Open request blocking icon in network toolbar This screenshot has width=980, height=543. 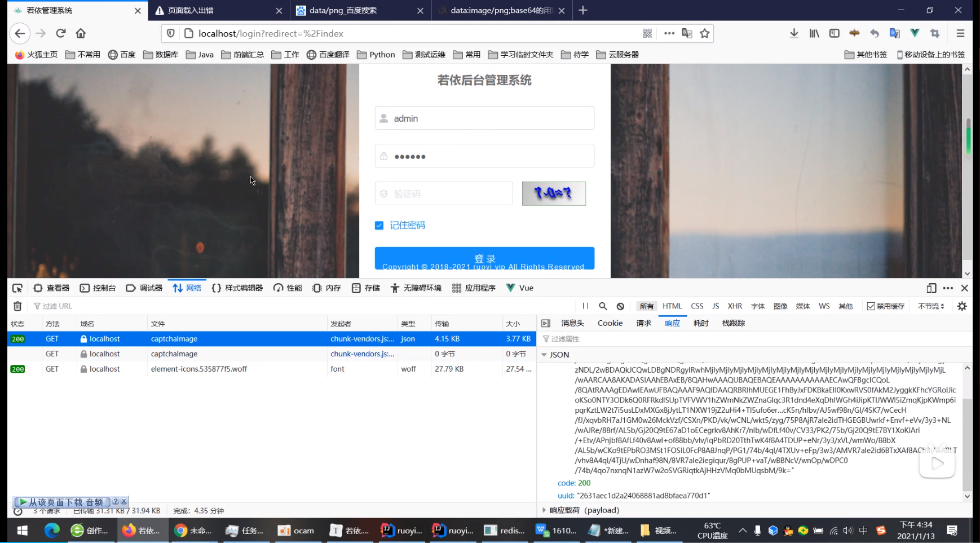(x=620, y=306)
